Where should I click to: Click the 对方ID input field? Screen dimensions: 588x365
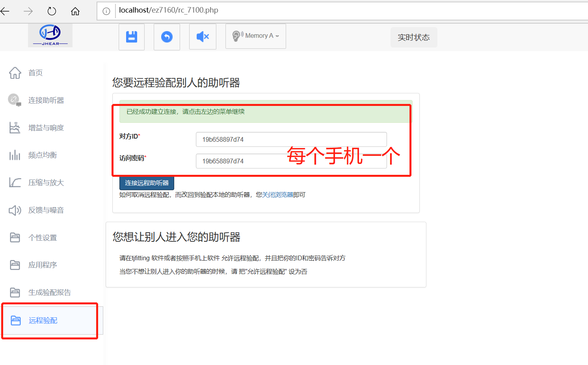point(291,139)
